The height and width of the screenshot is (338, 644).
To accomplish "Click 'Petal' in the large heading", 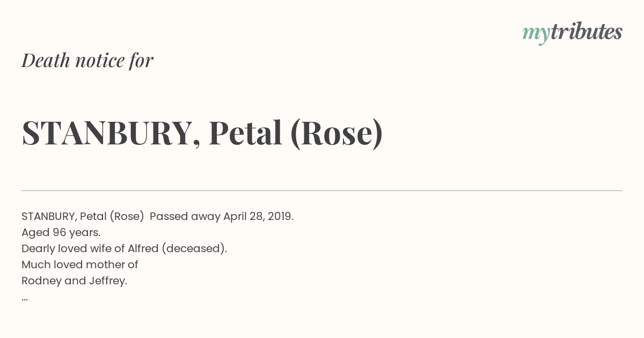I will coord(245,133).
